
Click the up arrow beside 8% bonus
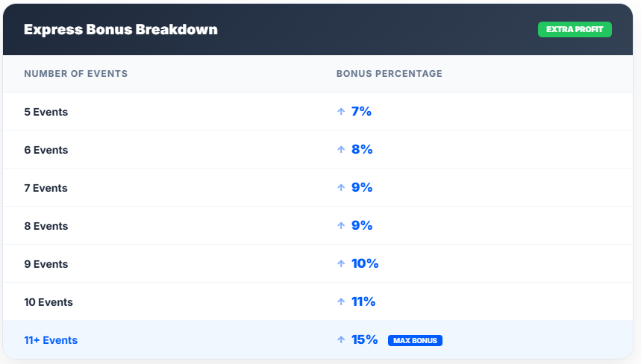click(341, 150)
